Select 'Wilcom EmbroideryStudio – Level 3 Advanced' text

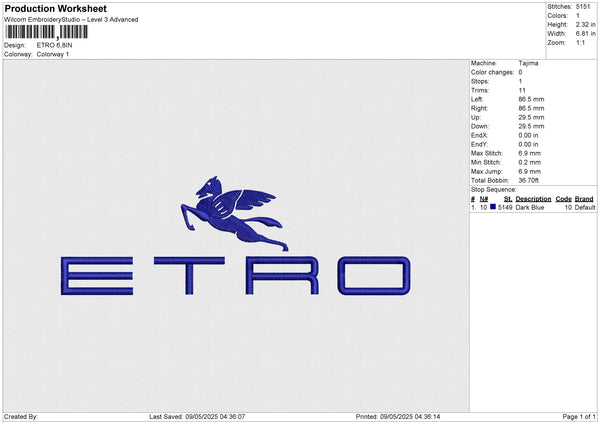(x=71, y=20)
